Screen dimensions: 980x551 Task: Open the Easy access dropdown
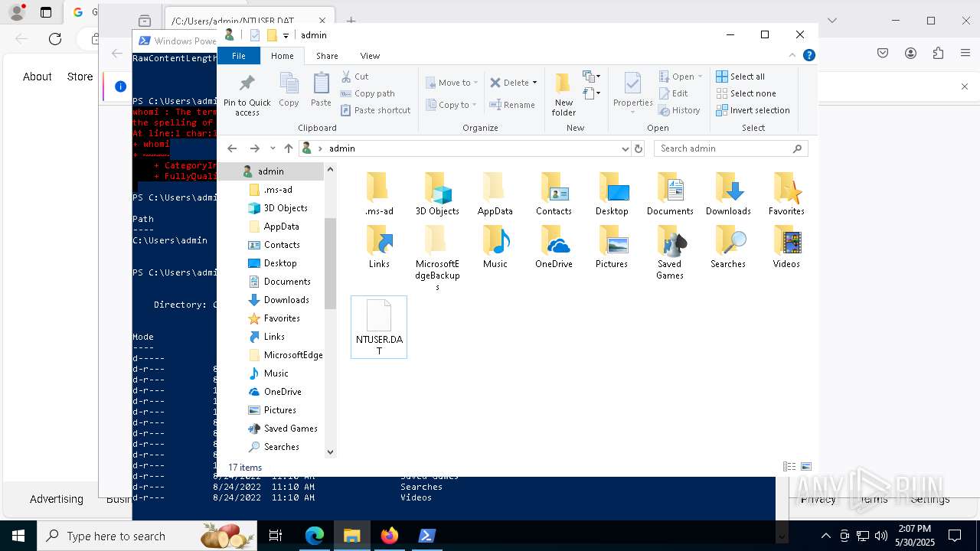(x=591, y=93)
